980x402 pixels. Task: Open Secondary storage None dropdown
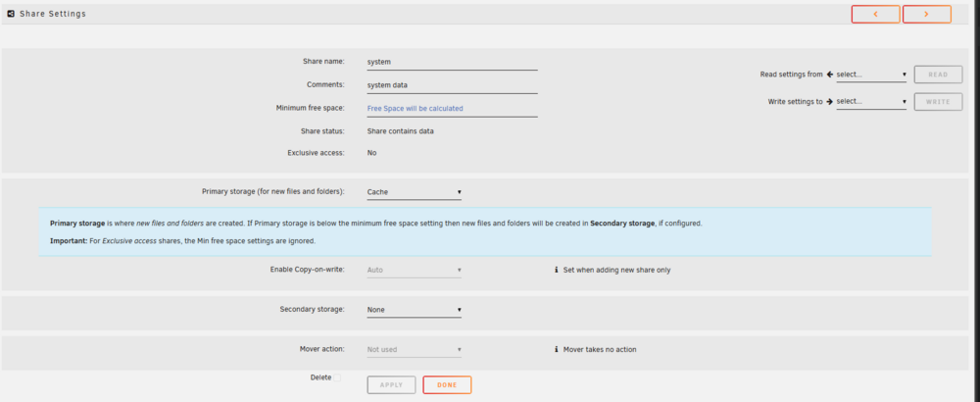coord(414,310)
